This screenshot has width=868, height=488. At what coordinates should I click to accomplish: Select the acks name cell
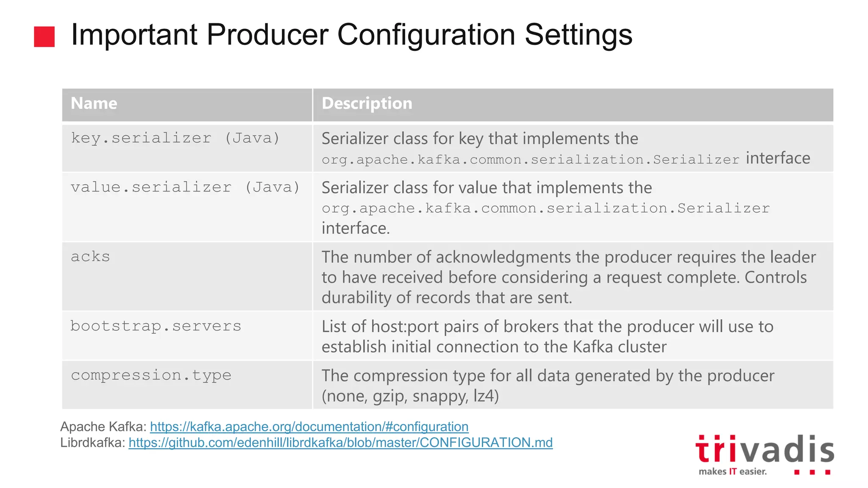tap(90, 257)
